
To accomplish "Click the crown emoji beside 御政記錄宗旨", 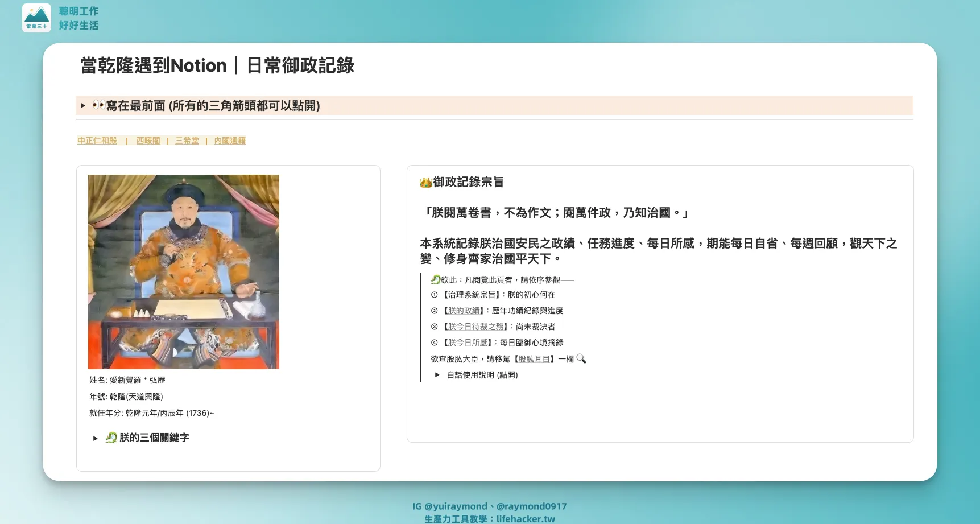I will pyautogui.click(x=425, y=183).
